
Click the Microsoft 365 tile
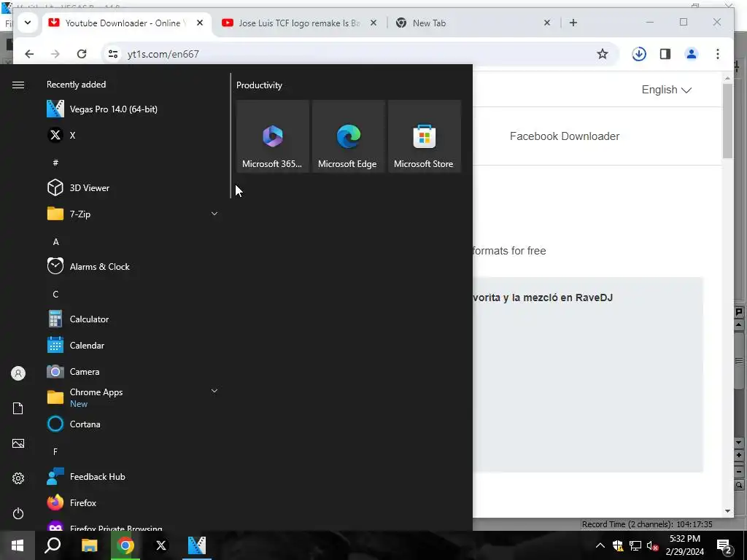273,136
